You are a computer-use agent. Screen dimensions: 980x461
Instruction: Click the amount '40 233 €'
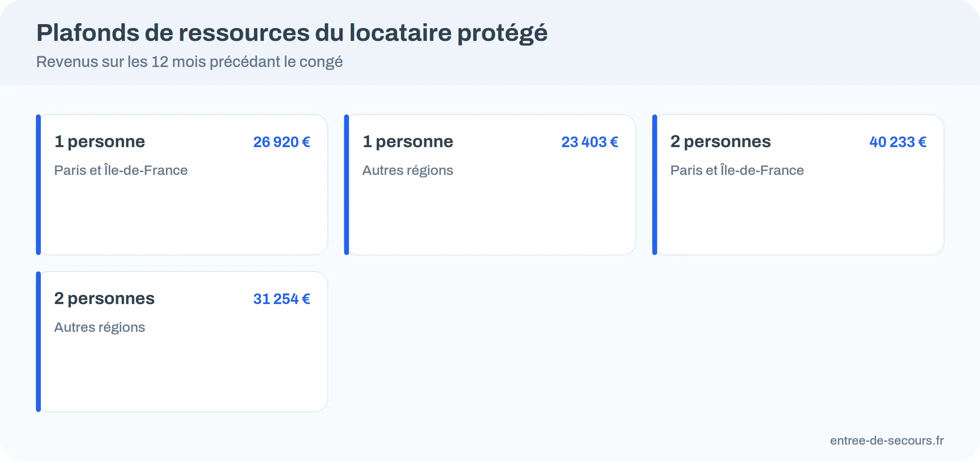click(898, 142)
